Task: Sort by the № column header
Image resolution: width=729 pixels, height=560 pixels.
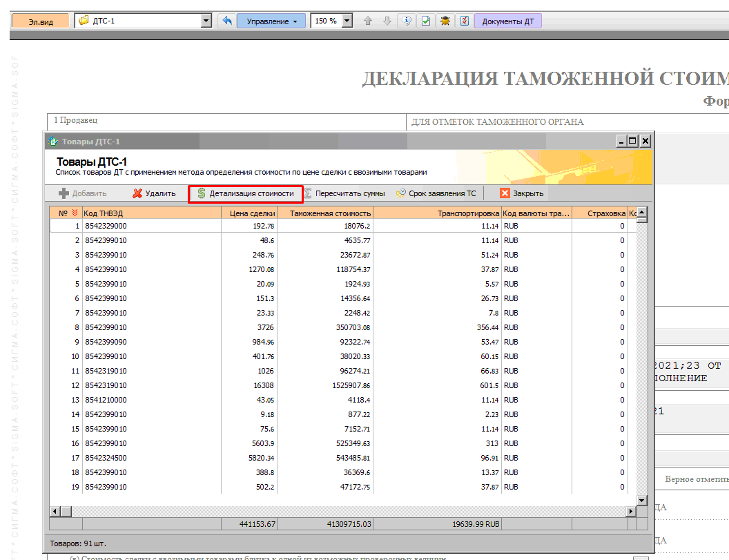Action: (66, 213)
